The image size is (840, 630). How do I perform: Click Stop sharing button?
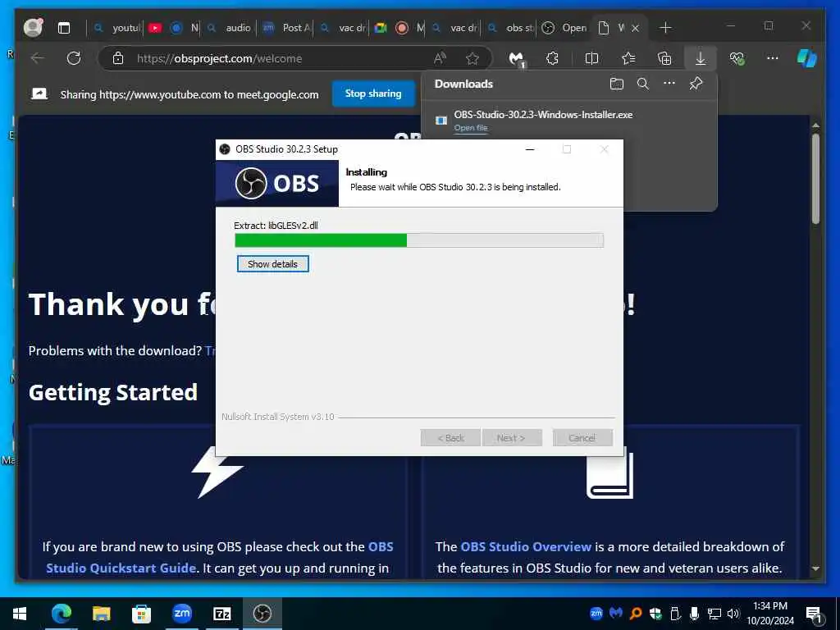pos(373,94)
